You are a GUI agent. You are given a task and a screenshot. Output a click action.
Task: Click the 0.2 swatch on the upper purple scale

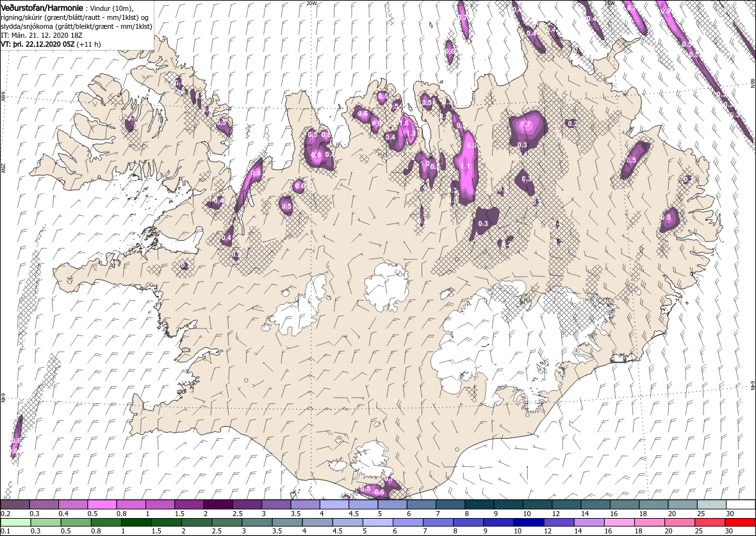pyautogui.click(x=15, y=505)
